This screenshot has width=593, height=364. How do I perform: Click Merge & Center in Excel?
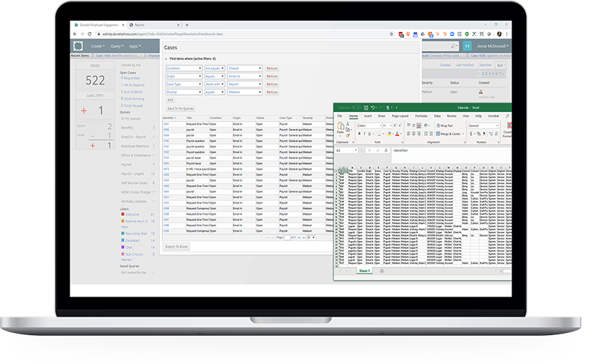click(450, 133)
